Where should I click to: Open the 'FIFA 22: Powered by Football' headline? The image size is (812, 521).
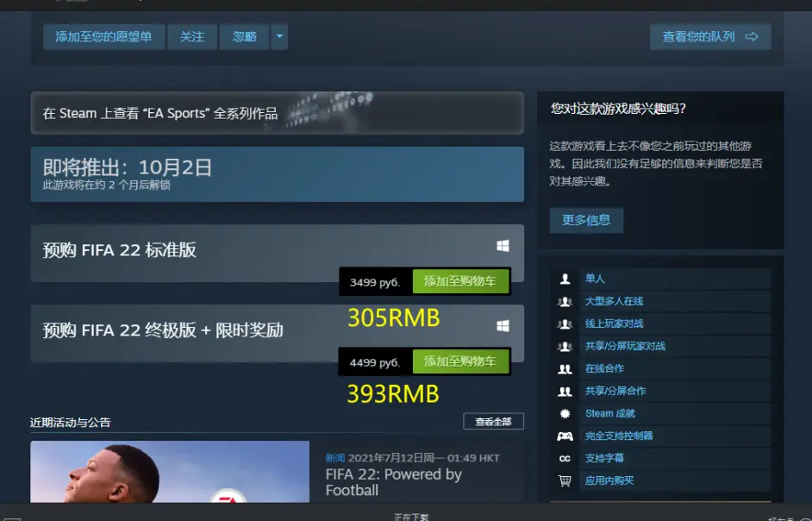point(394,483)
